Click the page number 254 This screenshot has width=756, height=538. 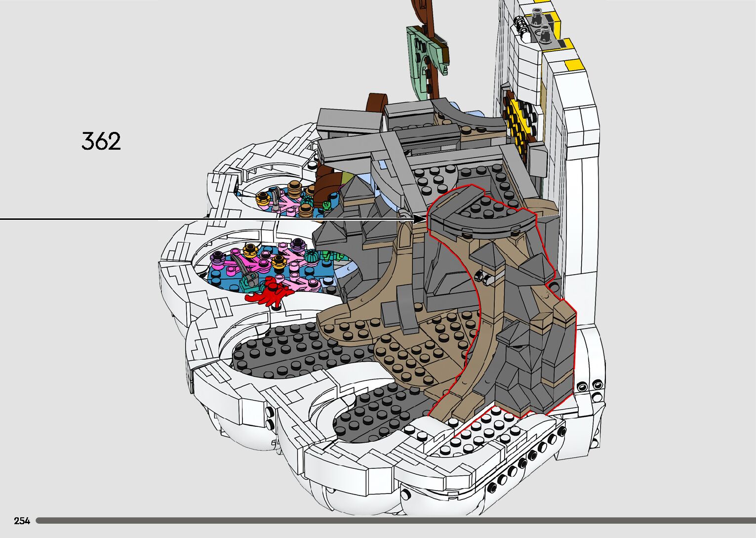pos(22,521)
